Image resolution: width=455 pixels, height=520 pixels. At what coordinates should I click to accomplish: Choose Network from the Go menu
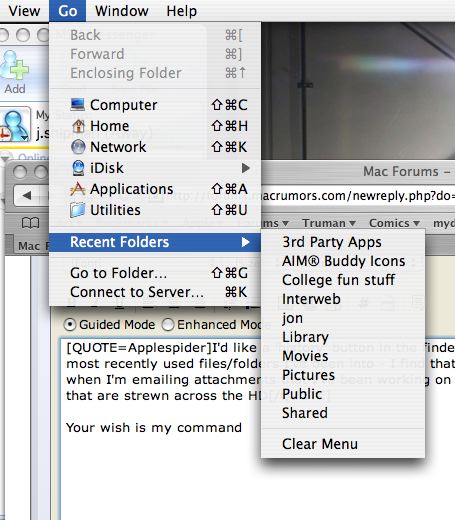click(x=155, y=147)
